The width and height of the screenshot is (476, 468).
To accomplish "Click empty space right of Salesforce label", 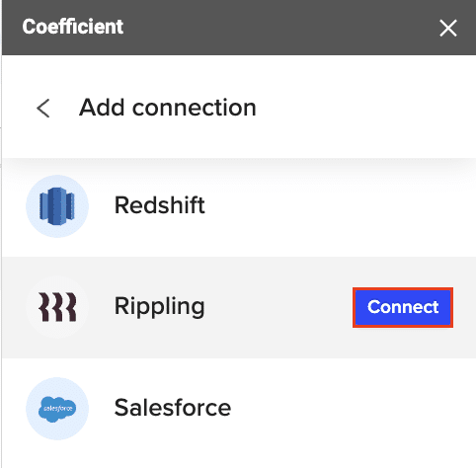I will pos(353,408).
